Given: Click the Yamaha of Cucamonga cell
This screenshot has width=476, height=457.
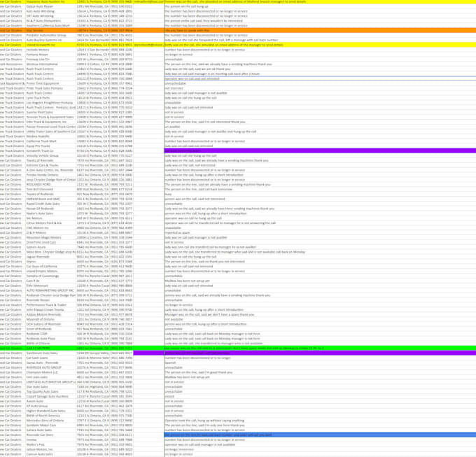Looking at the screenshot, I should 50,276.
